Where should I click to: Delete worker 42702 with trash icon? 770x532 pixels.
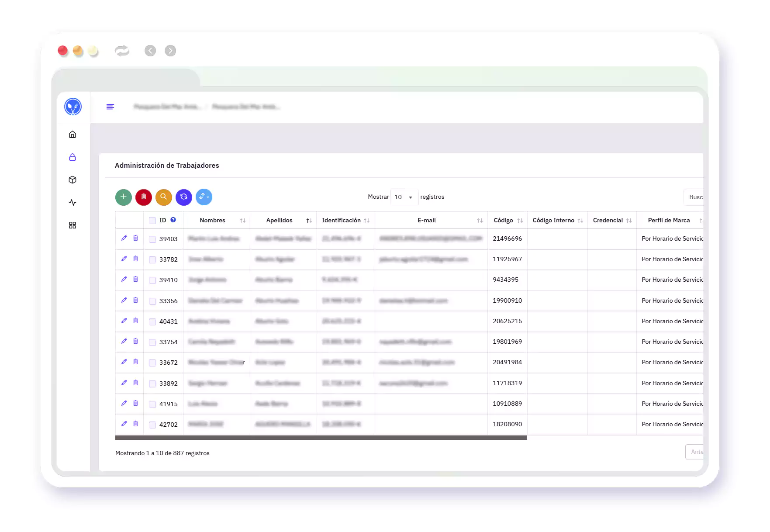(135, 424)
